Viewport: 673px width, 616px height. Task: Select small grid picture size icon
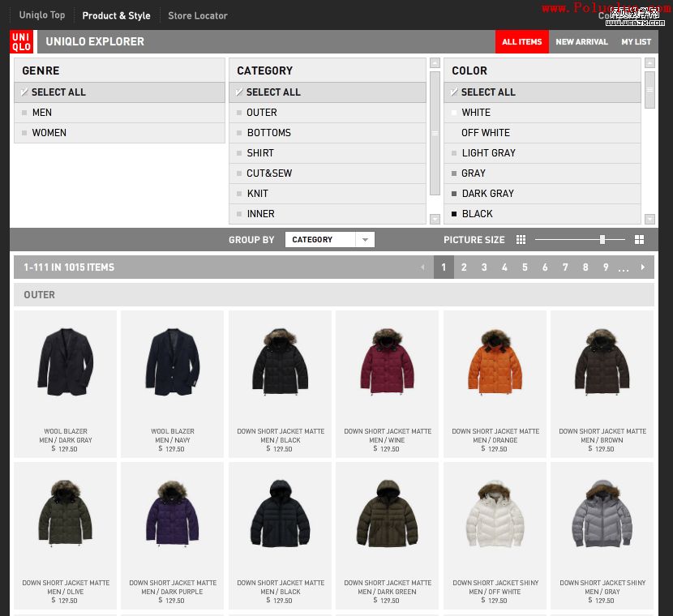coord(521,239)
